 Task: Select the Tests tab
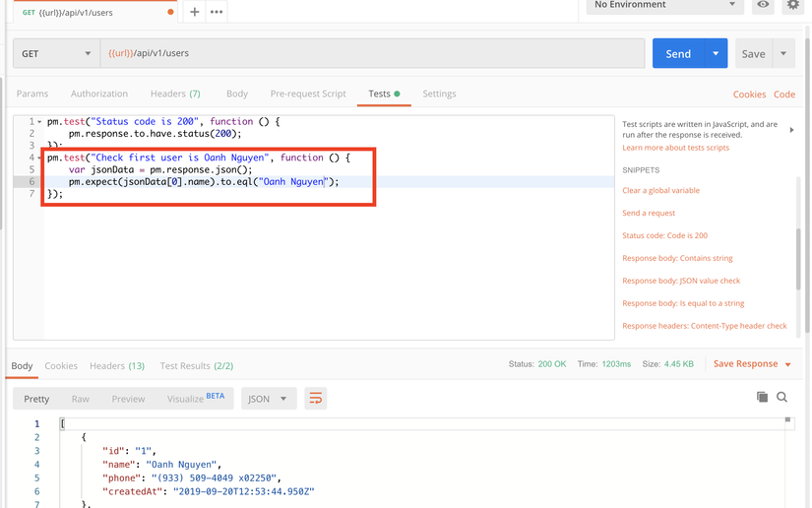[x=384, y=94]
